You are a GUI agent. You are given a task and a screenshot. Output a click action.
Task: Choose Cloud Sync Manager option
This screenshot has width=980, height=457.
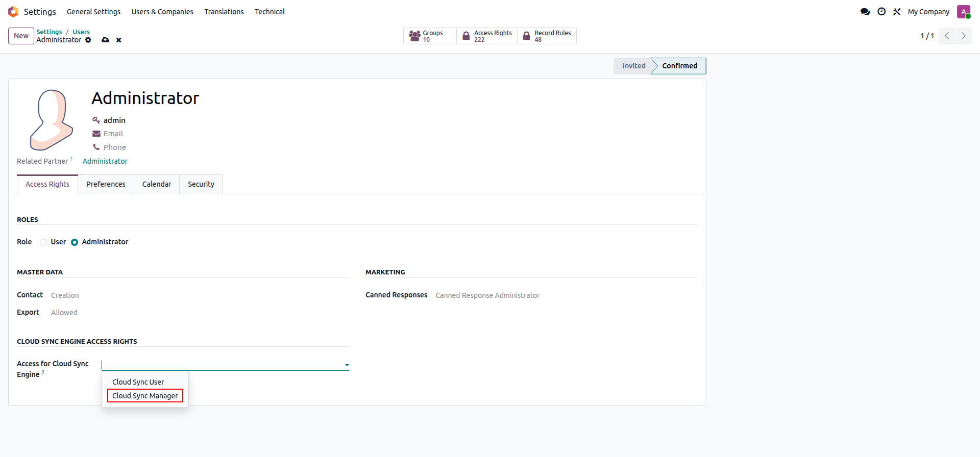(145, 396)
